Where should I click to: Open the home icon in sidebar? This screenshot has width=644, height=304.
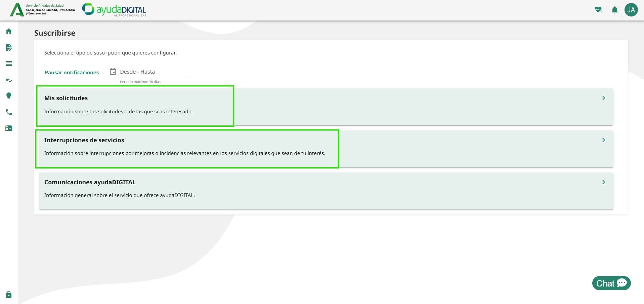coord(9,31)
